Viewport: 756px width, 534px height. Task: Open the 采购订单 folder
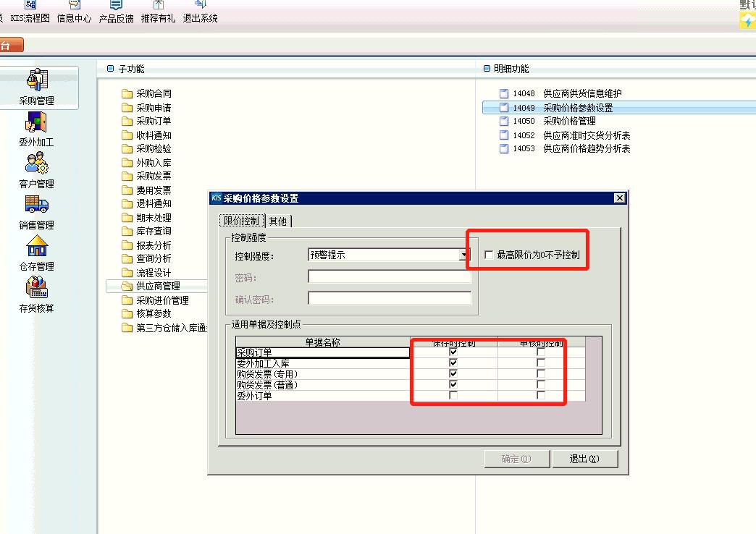(x=146, y=121)
